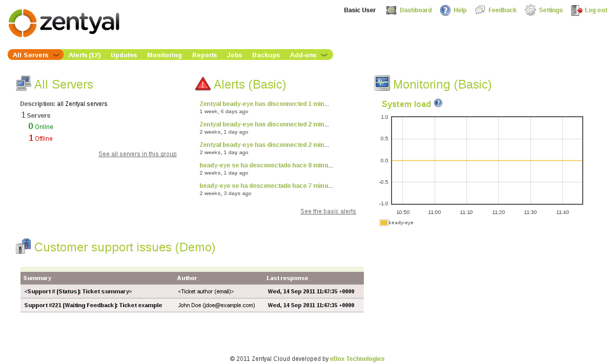Click See the basic alerts link

[328, 211]
